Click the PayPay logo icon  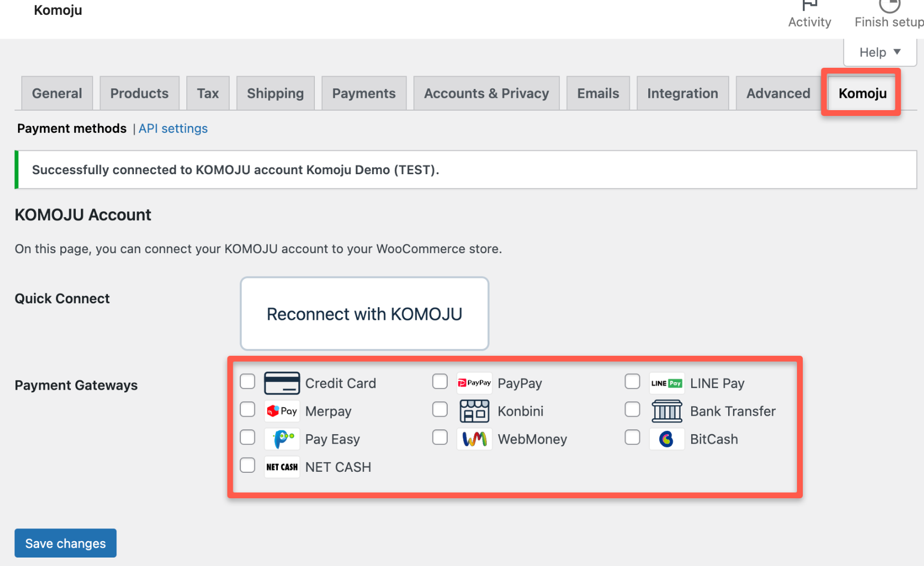[x=474, y=383]
